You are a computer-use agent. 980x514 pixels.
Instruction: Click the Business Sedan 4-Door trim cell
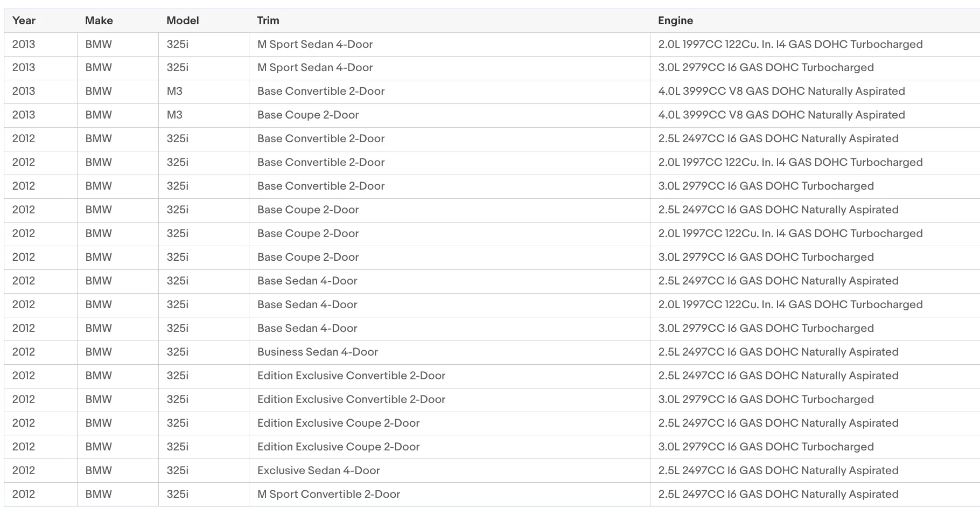click(450, 352)
